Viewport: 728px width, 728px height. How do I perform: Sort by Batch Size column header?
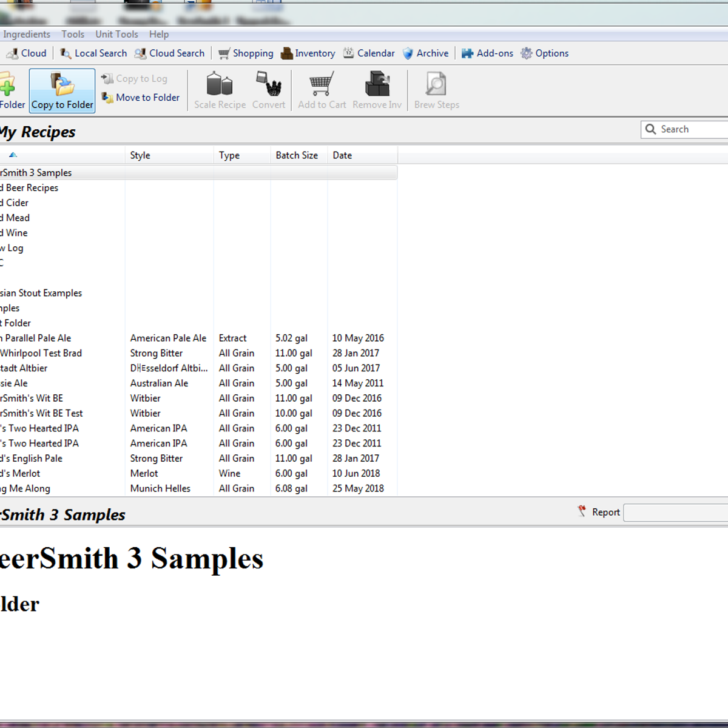click(297, 155)
